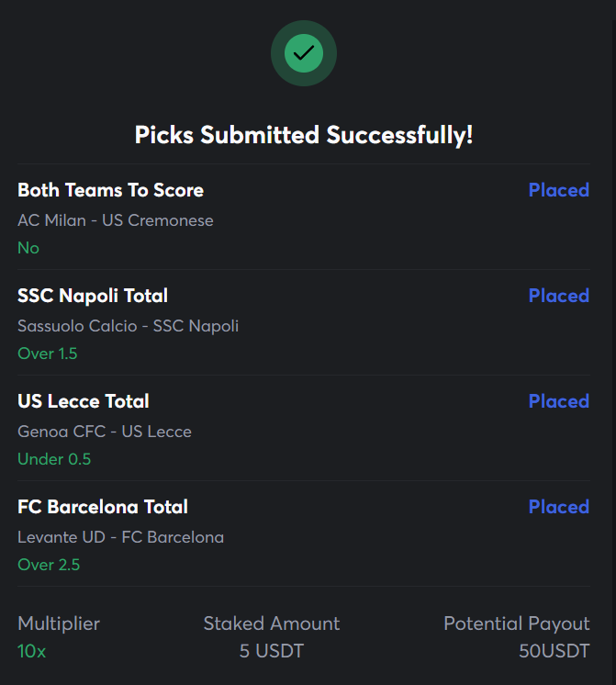
Task: Click the Over 2.5 selection
Action: [x=49, y=565]
